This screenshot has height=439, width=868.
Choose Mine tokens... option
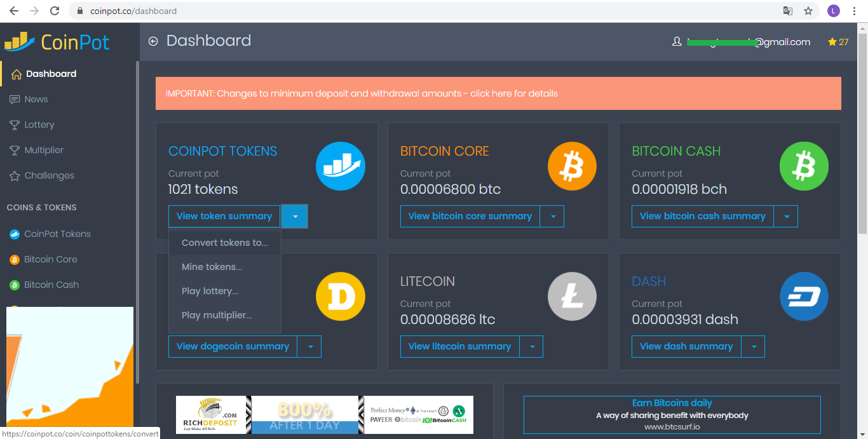(225, 267)
